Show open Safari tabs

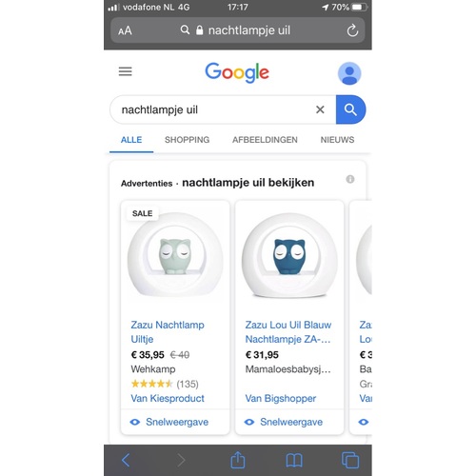350,460
